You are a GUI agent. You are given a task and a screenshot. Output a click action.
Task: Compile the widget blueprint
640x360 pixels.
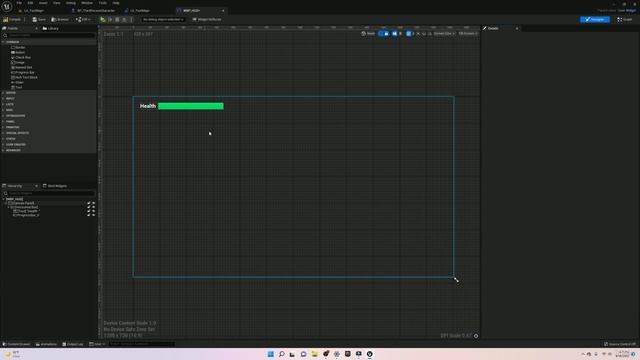click(12, 19)
